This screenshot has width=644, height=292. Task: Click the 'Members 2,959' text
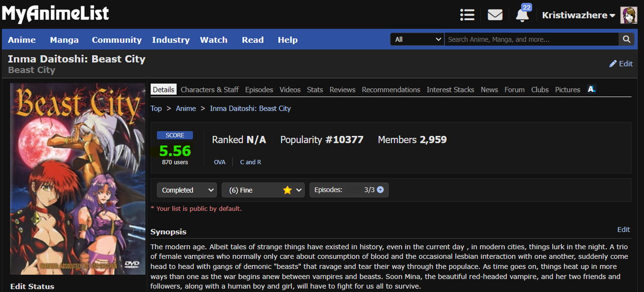coord(412,139)
